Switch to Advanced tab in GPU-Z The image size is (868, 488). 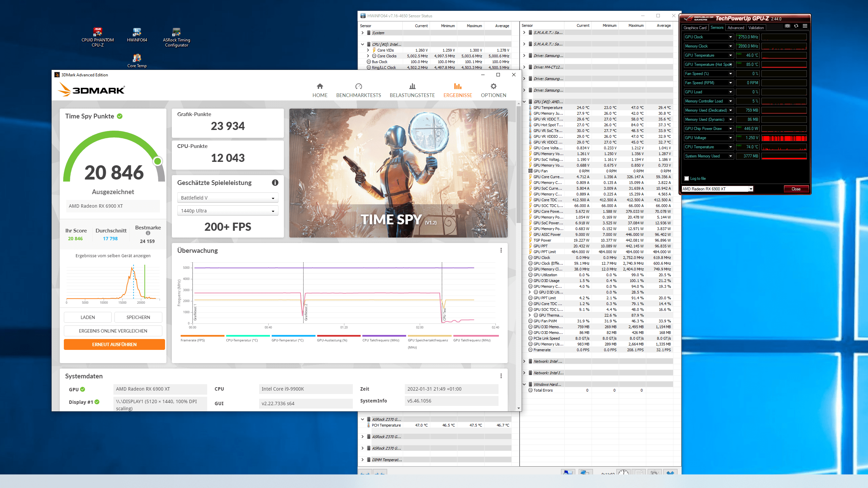pyautogui.click(x=736, y=28)
